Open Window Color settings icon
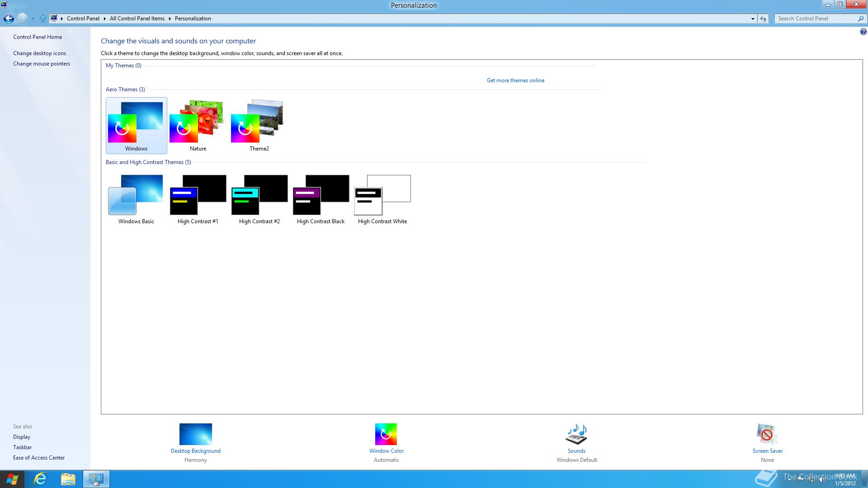This screenshot has height=488, width=868. 386,434
